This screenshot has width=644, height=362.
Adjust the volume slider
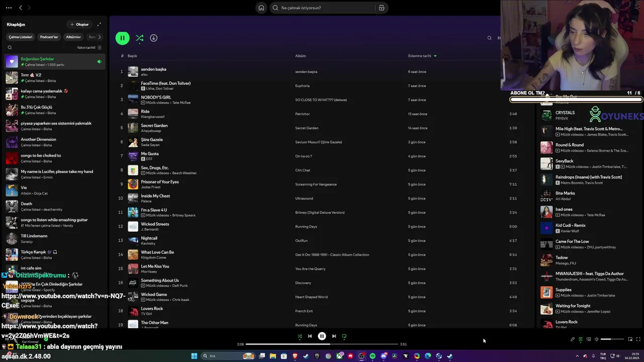[x=612, y=339]
